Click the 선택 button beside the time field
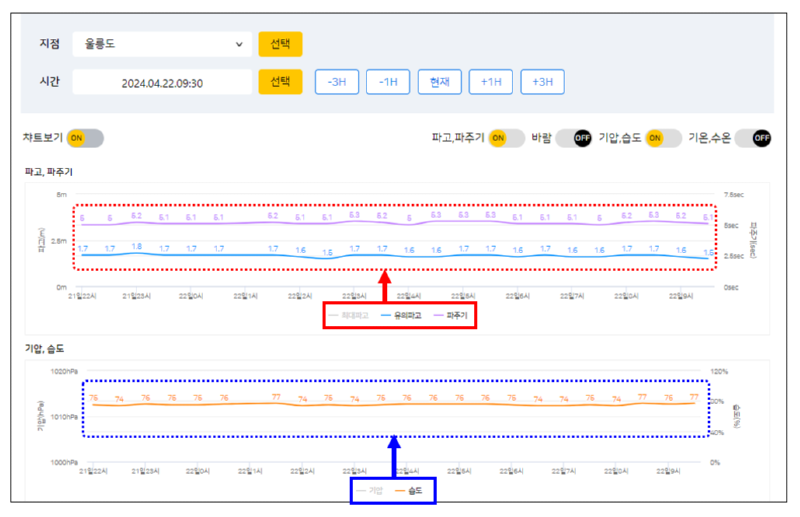The height and width of the screenshot is (517, 800). point(280,82)
